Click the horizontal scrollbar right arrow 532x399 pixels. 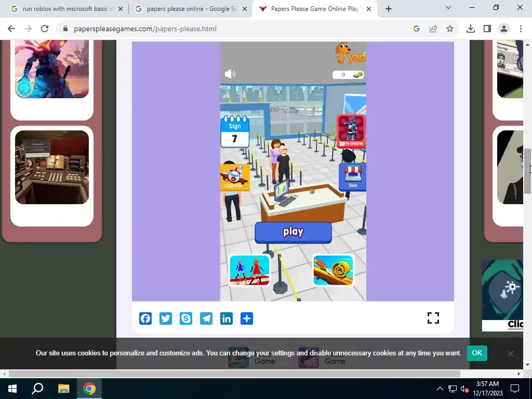pyautogui.click(x=518, y=374)
